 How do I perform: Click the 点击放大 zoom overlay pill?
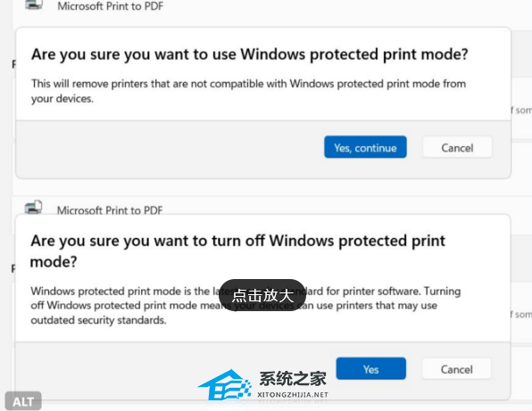[262, 295]
